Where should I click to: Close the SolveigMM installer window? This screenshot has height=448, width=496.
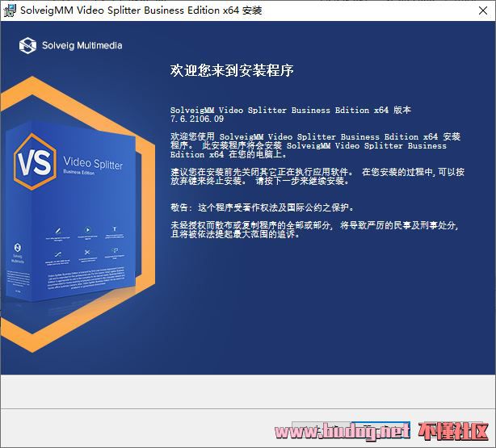point(483,10)
